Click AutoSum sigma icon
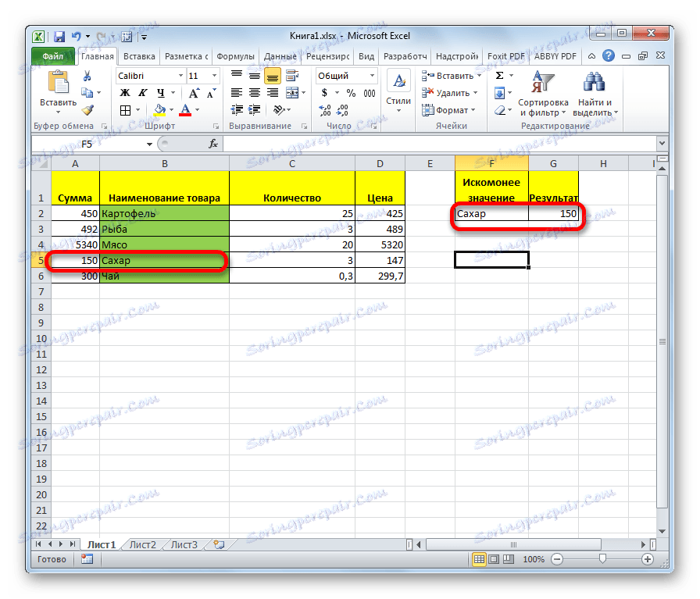Image resolution: width=700 pixels, height=599 pixels. 500,76
